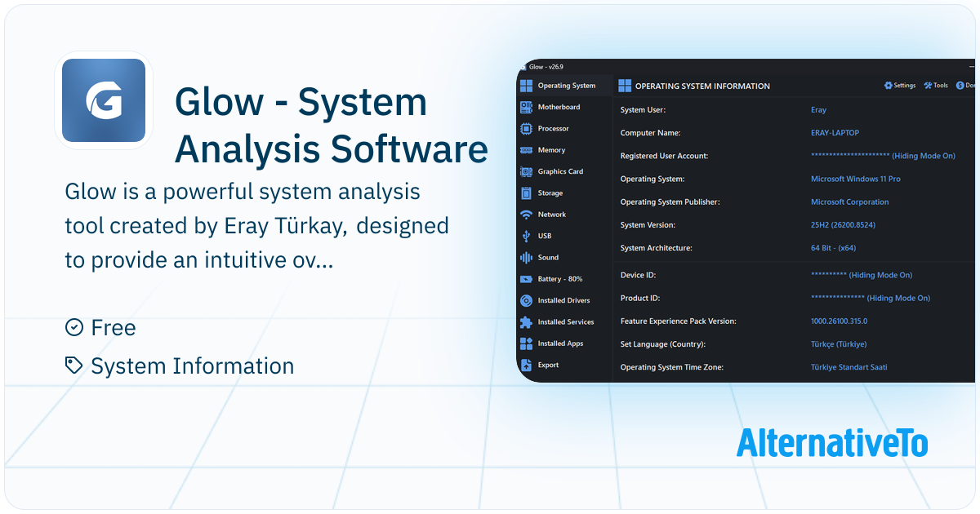The image size is (980, 514).
Task: Click the Türkçe (Türkiye) language value
Action: point(839,344)
